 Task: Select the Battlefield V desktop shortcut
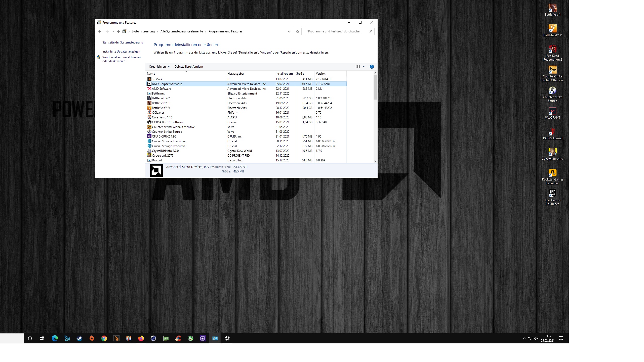[x=552, y=31]
